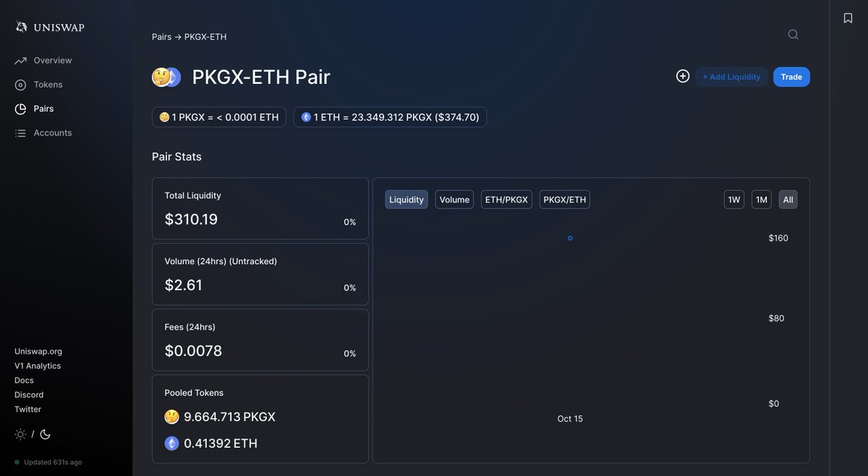Click the liquidity chart data point

point(570,238)
